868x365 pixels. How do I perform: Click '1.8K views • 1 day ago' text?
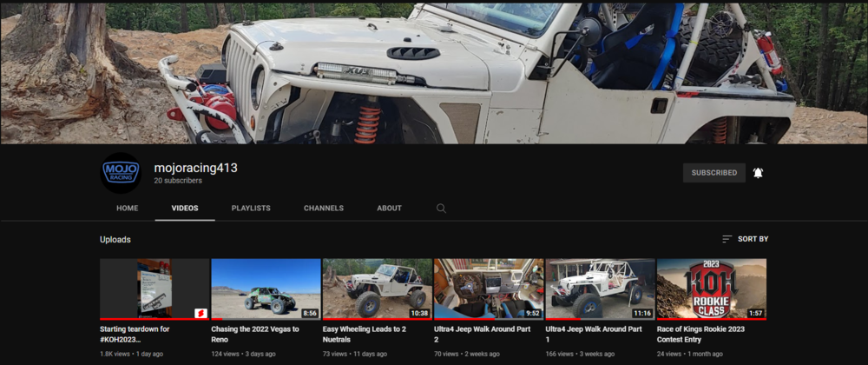132,354
